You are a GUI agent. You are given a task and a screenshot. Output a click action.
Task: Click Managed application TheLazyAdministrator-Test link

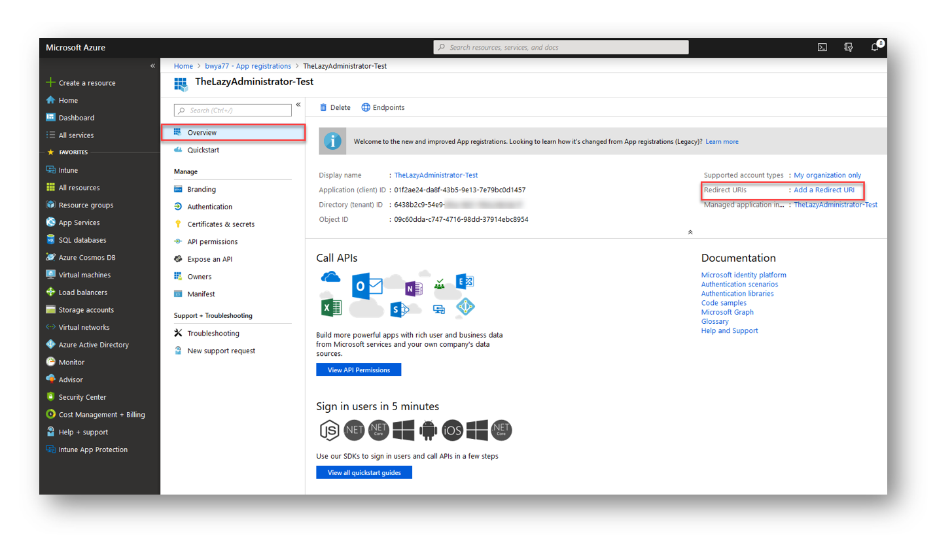coord(836,205)
